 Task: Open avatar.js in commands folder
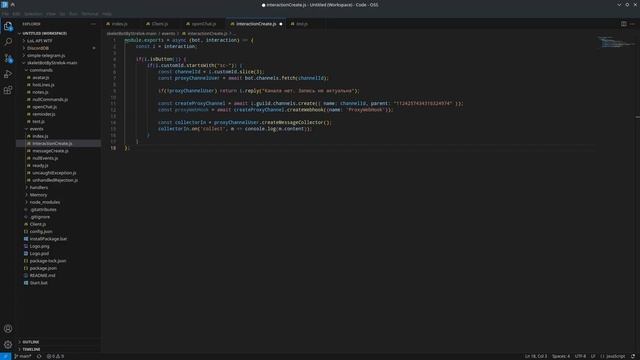41,78
